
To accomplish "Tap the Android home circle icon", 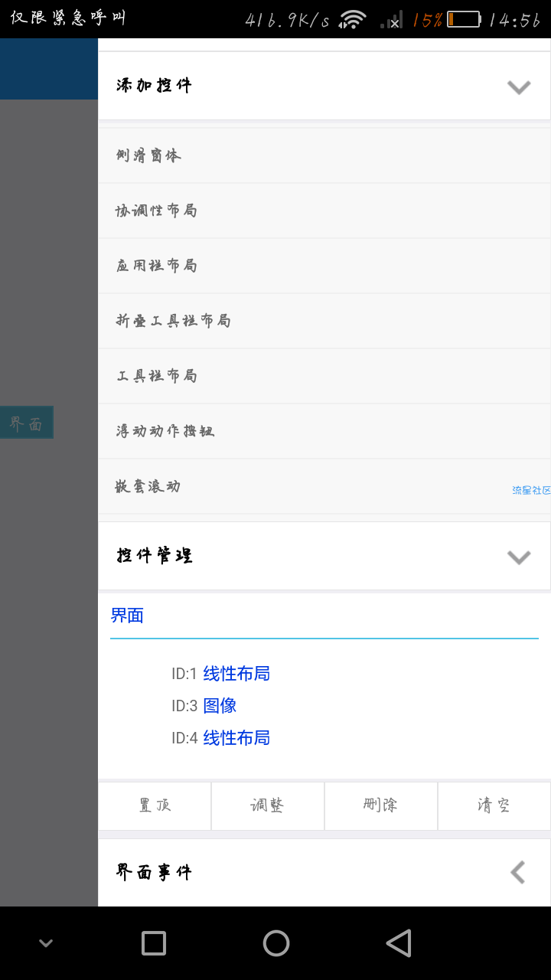I will pos(276,943).
